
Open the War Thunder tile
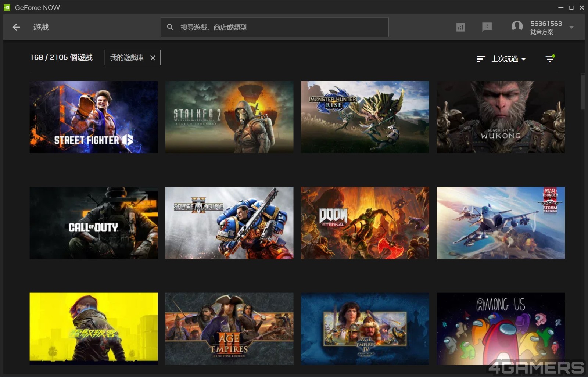(x=501, y=223)
